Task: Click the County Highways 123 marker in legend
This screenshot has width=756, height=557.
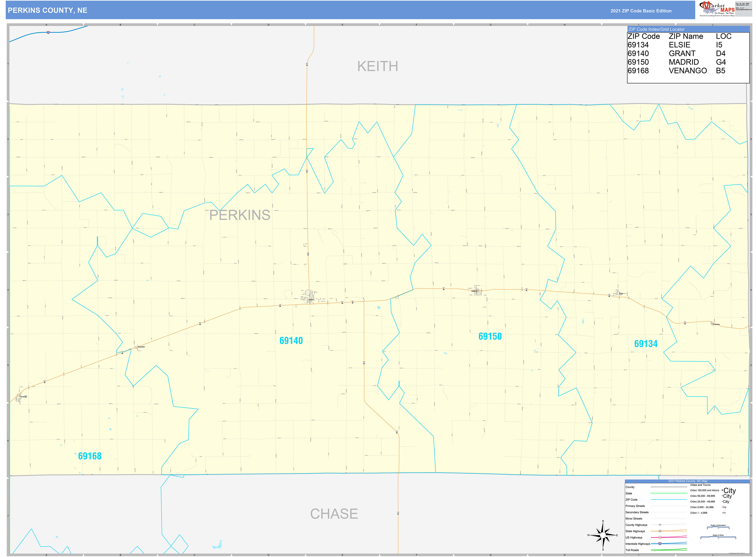Action: 660,525
